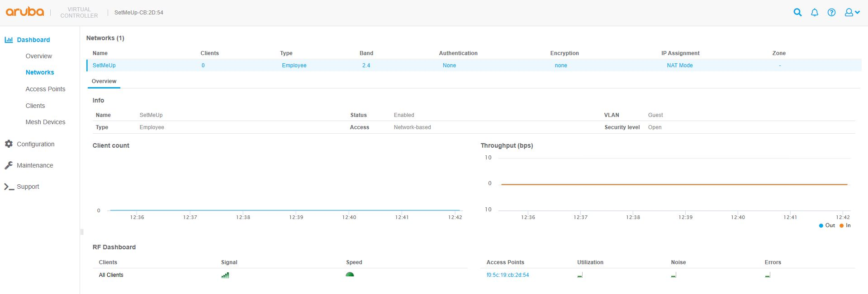Collapse the Dashboard menu section
The image size is (868, 294).
[x=33, y=40]
